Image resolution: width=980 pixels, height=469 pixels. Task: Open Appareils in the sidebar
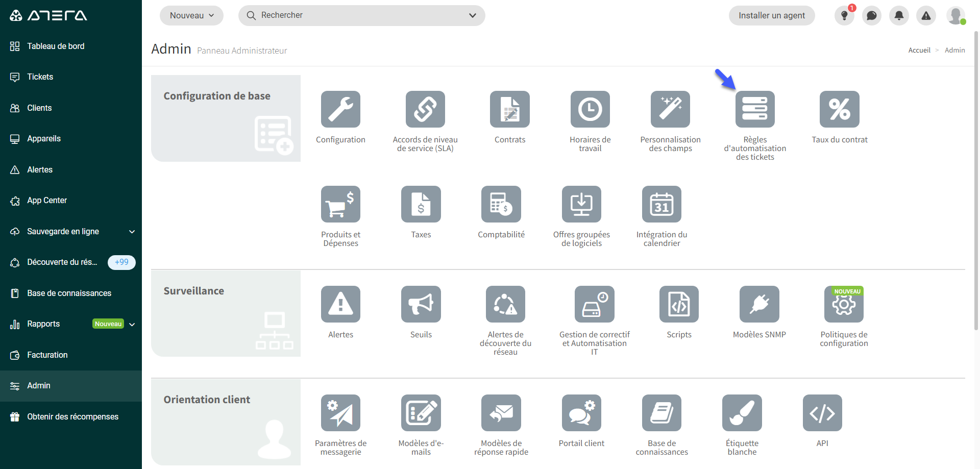71,139
